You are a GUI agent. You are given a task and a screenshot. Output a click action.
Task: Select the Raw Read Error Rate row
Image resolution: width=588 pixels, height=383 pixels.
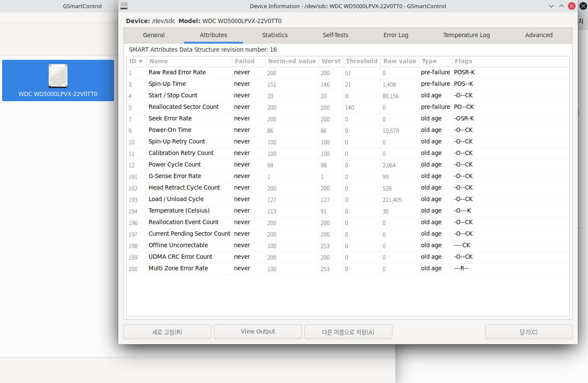[x=348, y=73]
